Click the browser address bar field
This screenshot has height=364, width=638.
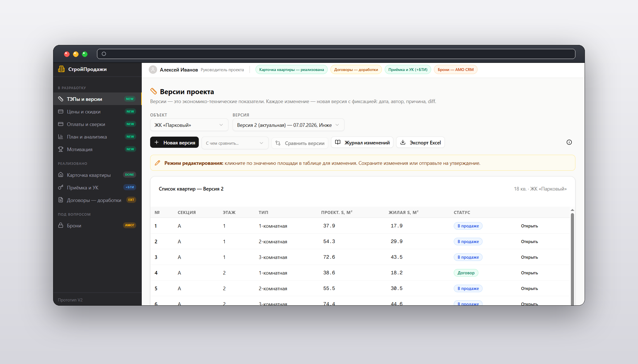point(336,54)
